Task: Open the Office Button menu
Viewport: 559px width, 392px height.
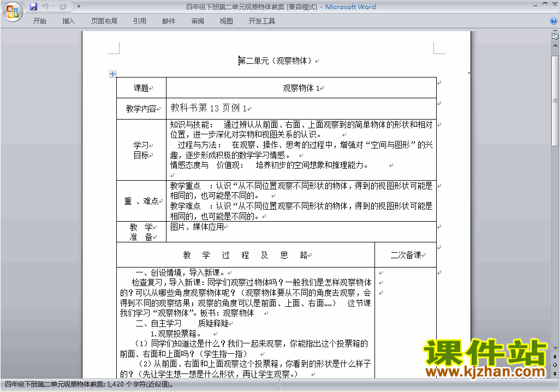Action: pos(13,12)
